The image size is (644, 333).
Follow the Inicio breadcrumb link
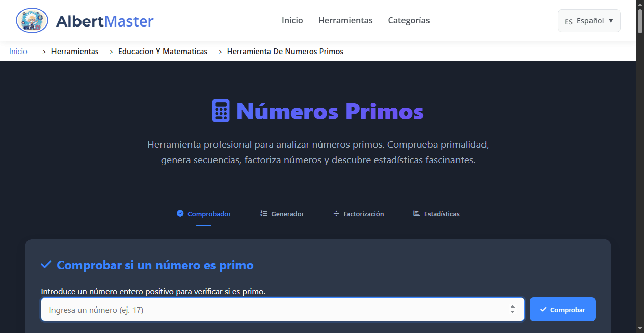18,51
